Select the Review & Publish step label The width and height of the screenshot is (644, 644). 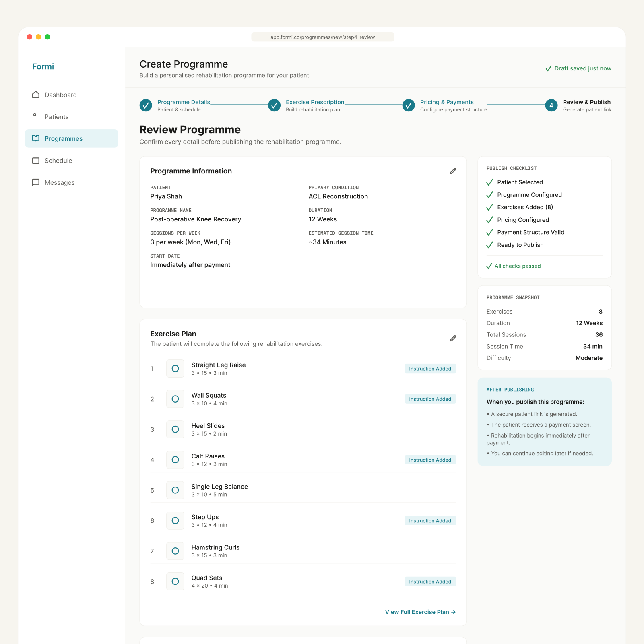tap(586, 102)
